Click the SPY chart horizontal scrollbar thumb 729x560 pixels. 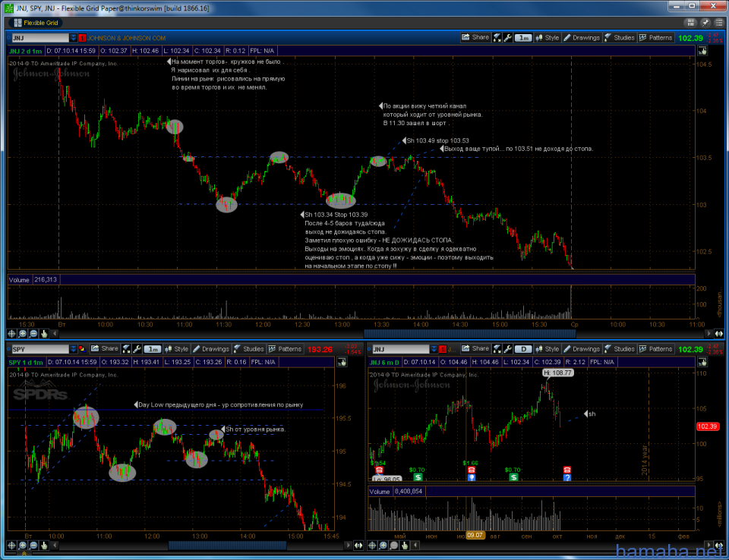227,545
